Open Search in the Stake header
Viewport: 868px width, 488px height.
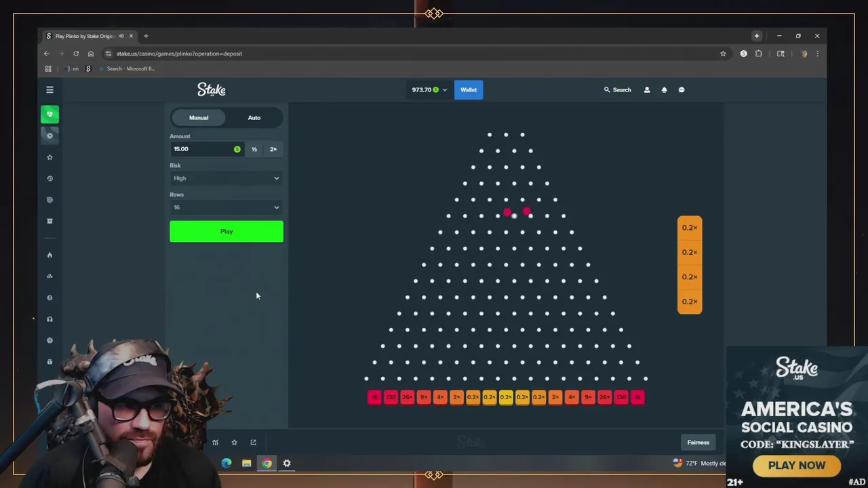point(618,89)
